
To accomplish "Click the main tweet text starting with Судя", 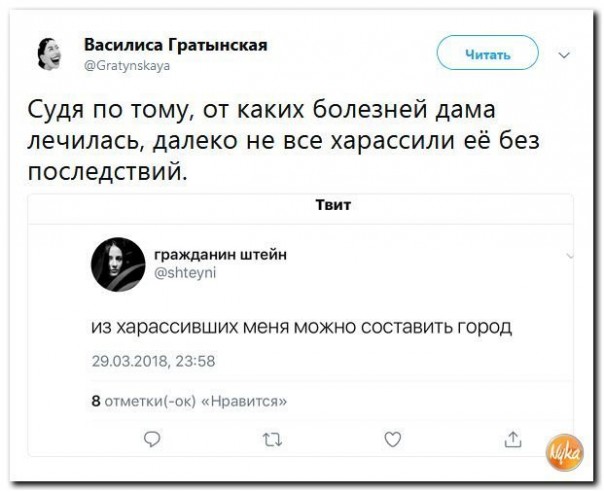I will point(280,140).
